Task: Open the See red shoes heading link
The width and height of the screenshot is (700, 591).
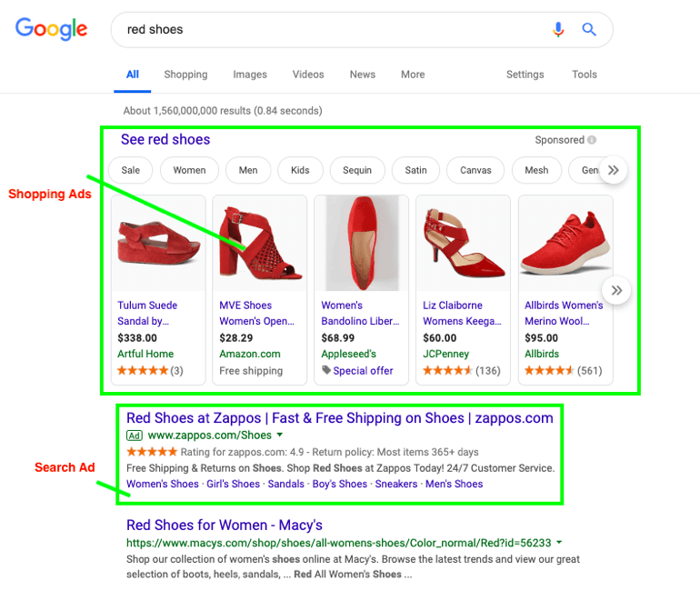Action: [x=165, y=139]
